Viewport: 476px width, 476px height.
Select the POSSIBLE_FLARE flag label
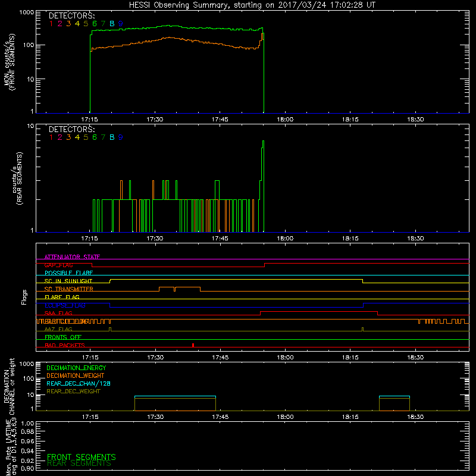click(x=68, y=273)
